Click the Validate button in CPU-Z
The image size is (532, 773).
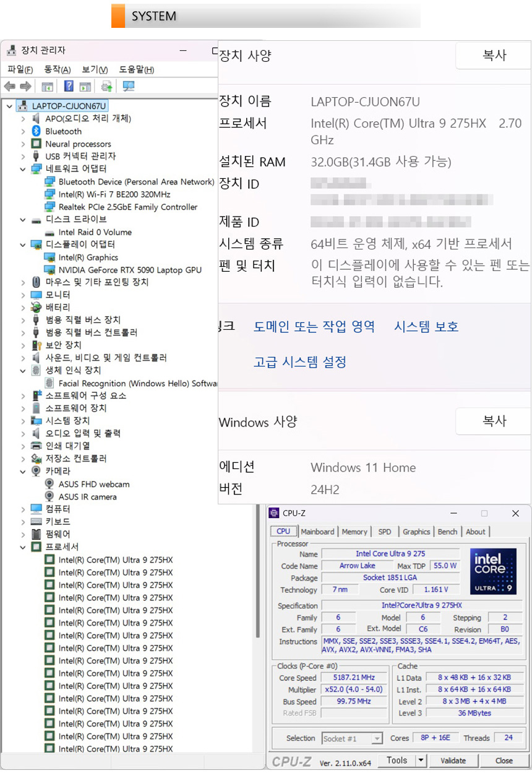(x=453, y=761)
